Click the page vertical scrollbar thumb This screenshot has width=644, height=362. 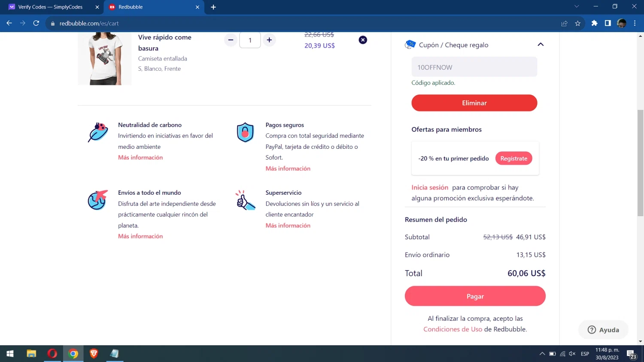640,163
